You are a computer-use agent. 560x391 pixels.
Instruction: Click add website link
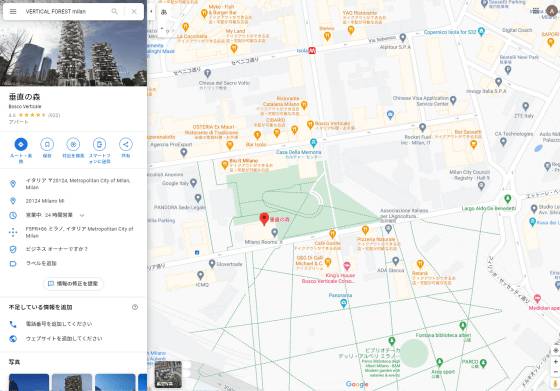point(64,339)
